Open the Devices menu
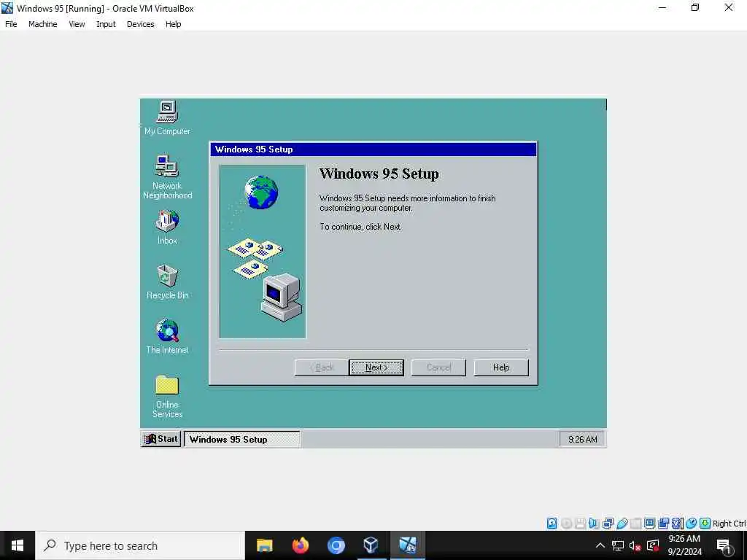The height and width of the screenshot is (560, 747). pos(141,24)
